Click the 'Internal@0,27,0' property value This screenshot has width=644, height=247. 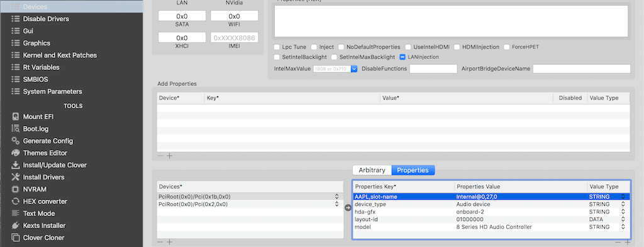point(477,197)
